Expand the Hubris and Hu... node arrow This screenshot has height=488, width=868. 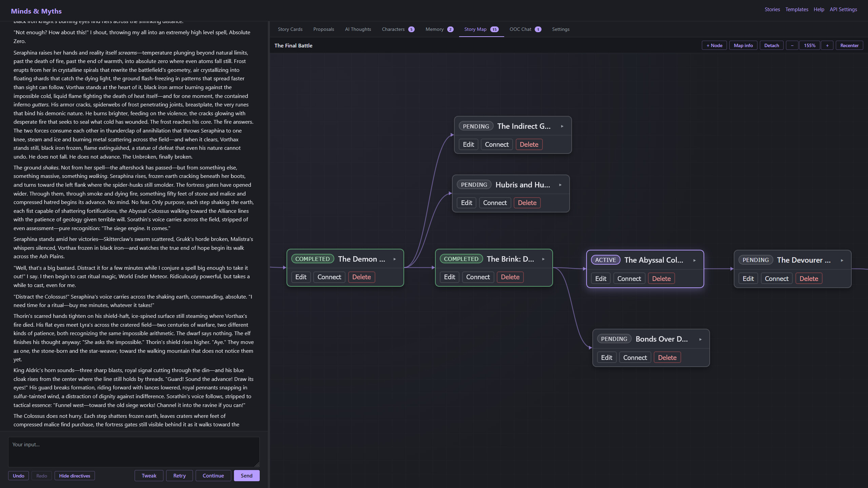(560, 185)
